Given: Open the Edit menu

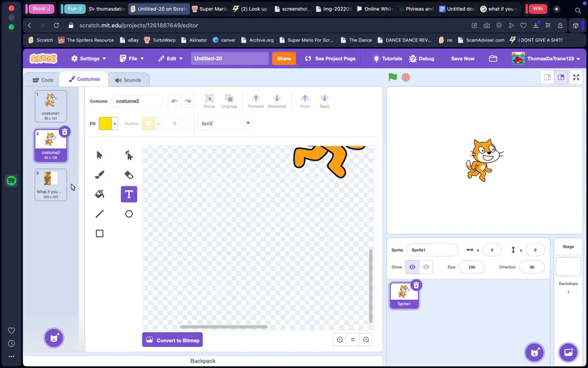Looking at the screenshot, I should 171,59.
